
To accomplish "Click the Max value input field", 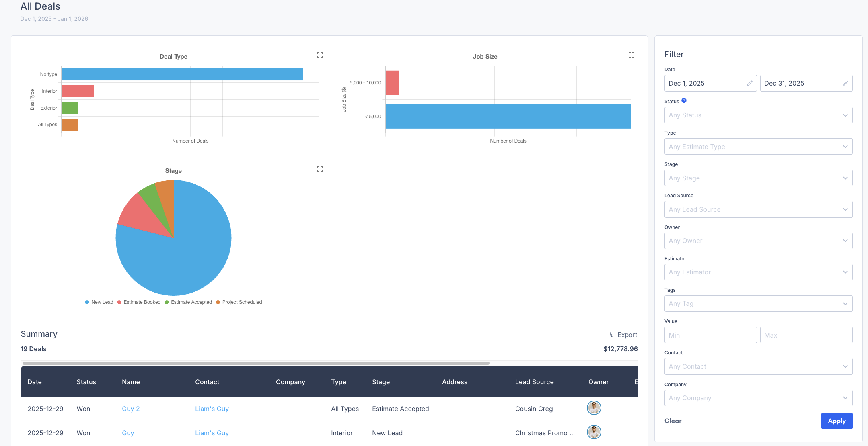I will 806,335.
